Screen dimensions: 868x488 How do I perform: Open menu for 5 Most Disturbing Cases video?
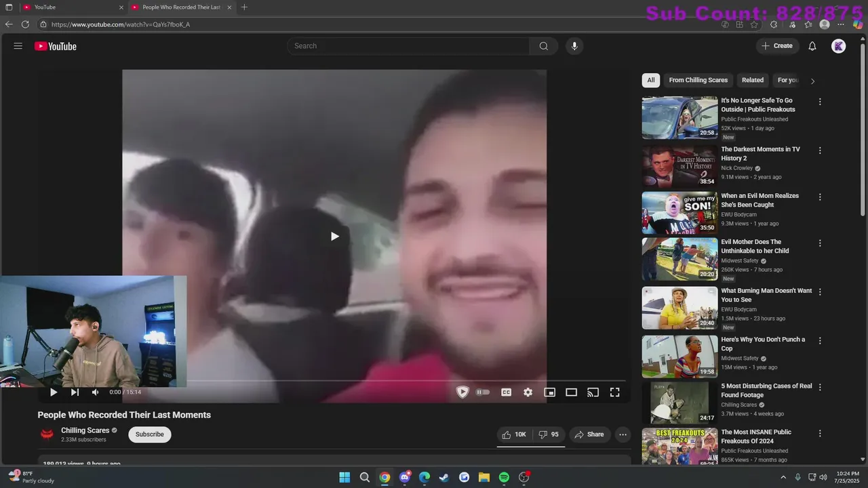click(x=820, y=387)
